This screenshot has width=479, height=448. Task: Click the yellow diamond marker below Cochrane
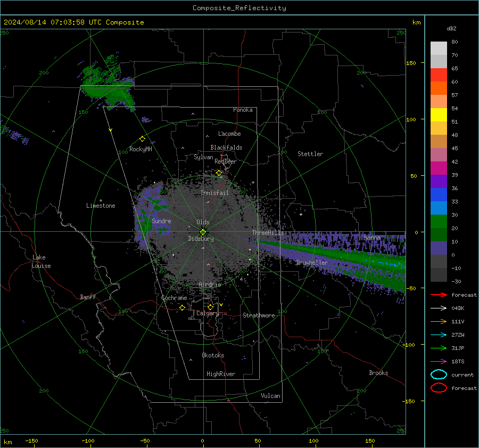182,307
